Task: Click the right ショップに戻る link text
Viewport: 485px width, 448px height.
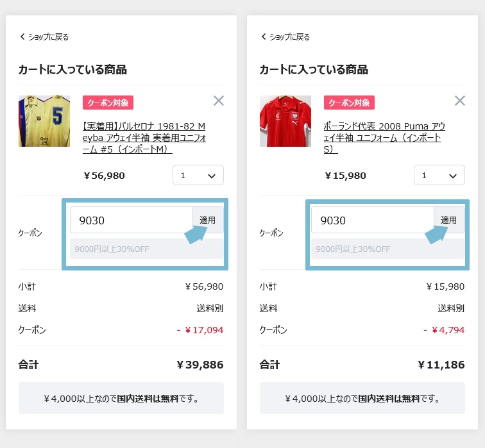Action: coord(289,37)
